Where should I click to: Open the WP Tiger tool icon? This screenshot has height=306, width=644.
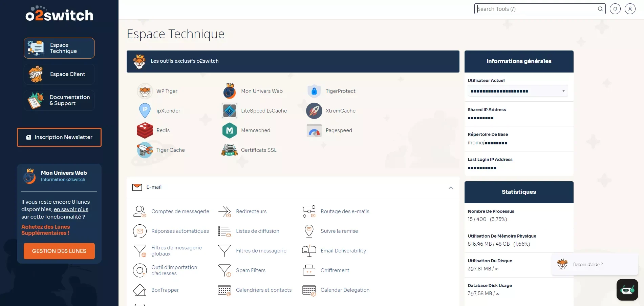point(145,91)
